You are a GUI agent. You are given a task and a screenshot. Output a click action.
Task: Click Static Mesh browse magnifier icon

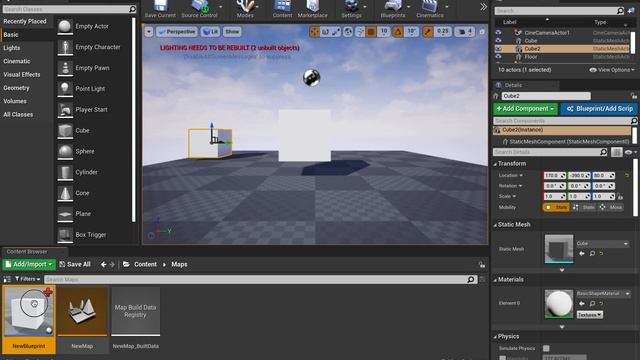tap(592, 253)
